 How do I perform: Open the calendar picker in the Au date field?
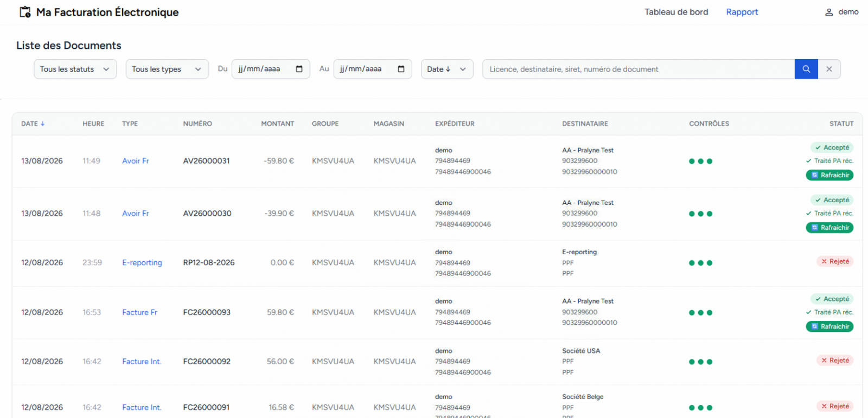[401, 69]
